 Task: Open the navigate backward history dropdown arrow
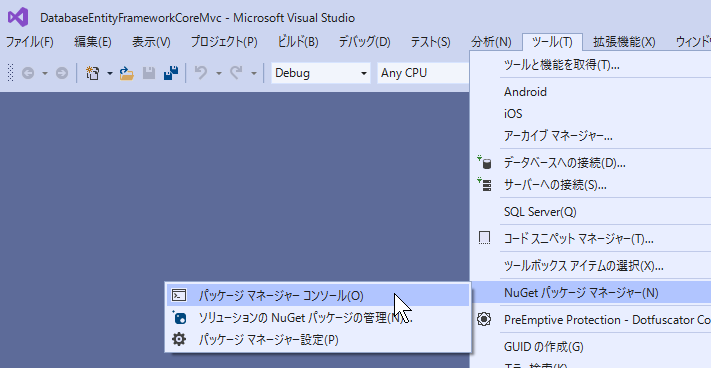pos(44,73)
